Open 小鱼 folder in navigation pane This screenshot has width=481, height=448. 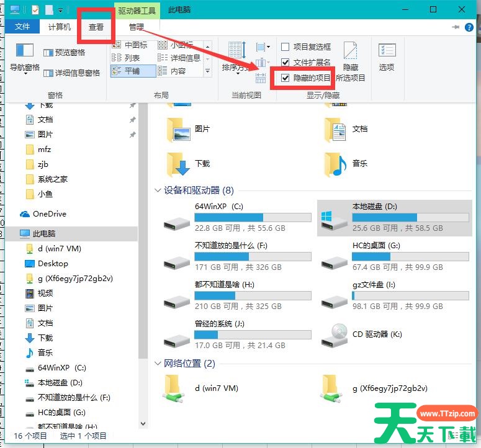[39, 194]
